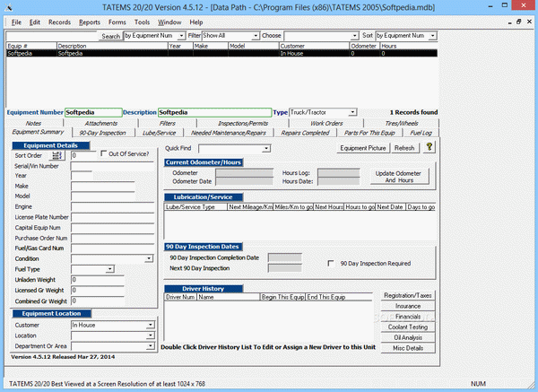The width and height of the screenshot is (538, 392).
Task: Open Registration/Taxes details
Action: click(x=408, y=295)
